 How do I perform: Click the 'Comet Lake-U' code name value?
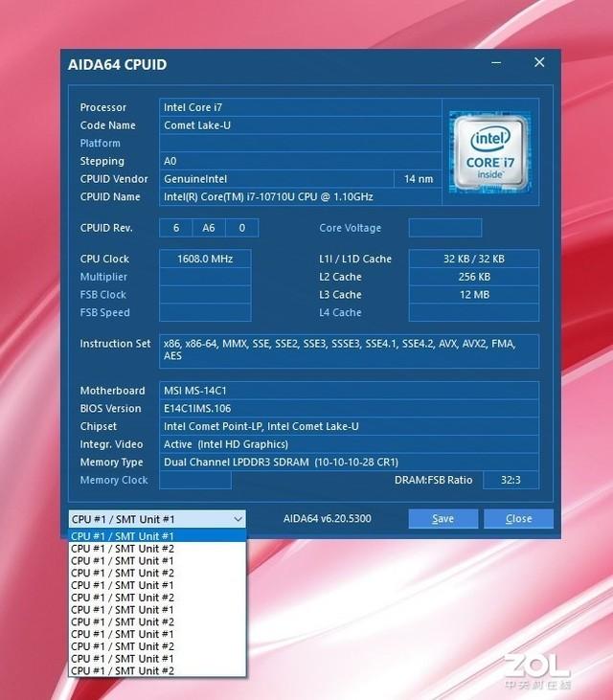(x=301, y=125)
